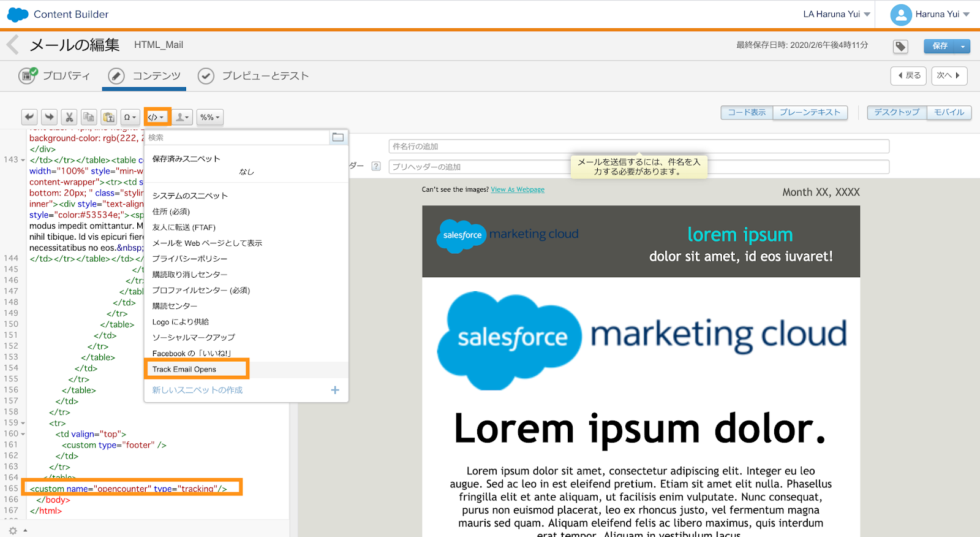This screenshot has height=537, width=980.
Task: Click the redo arrow toolbar icon
Action: tap(50, 117)
